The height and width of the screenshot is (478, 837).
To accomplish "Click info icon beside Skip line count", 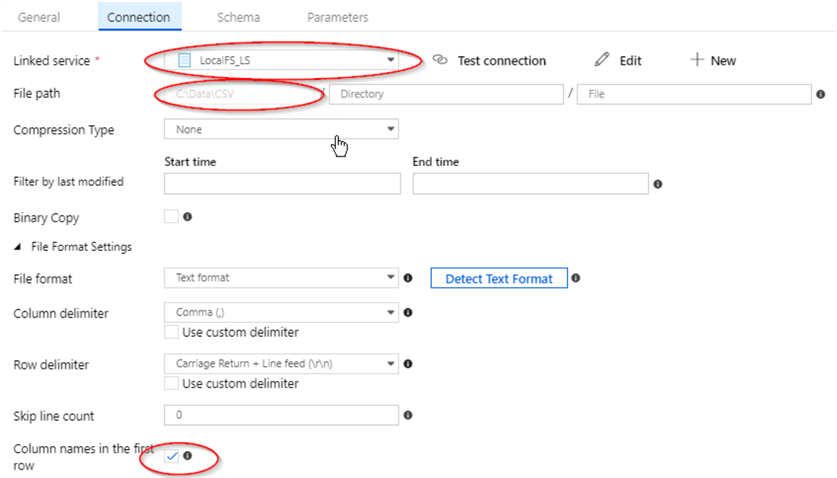I will (408, 415).
